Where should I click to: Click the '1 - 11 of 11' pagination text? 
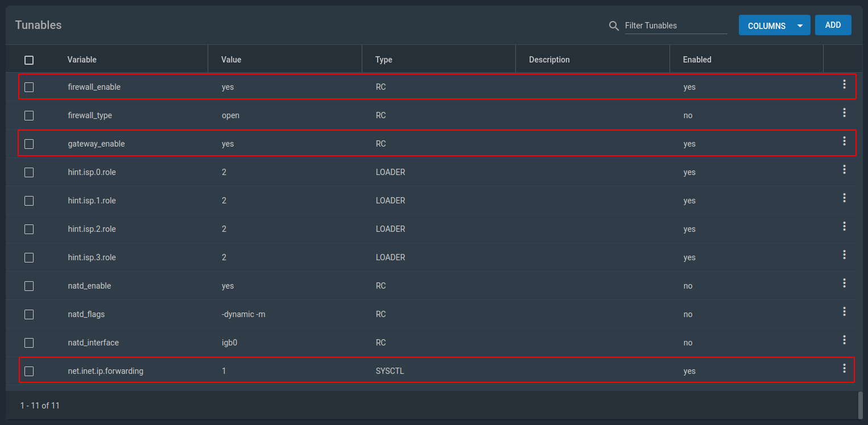coord(40,406)
